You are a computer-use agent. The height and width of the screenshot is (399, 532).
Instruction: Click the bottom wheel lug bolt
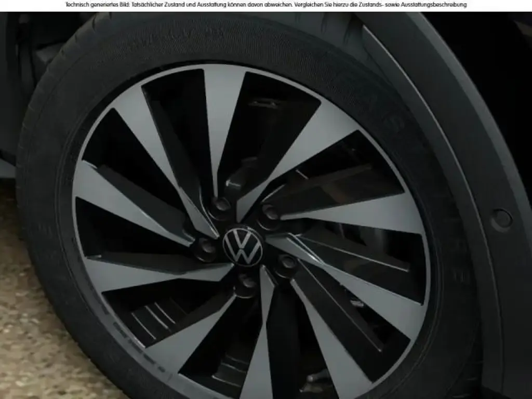pyautogui.click(x=246, y=283)
